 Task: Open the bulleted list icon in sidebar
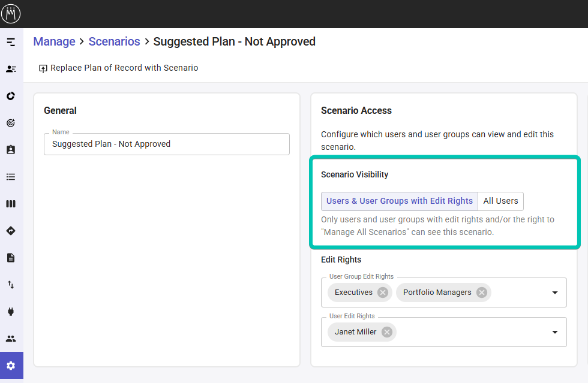(11, 177)
